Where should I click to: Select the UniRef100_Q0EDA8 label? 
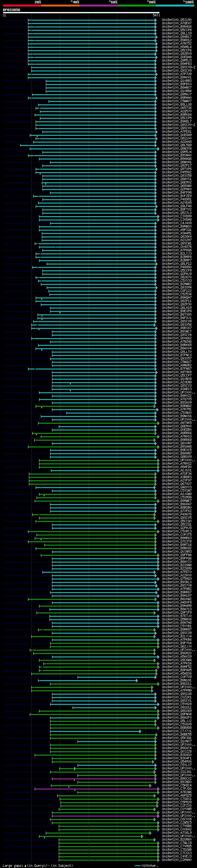(176, 57)
